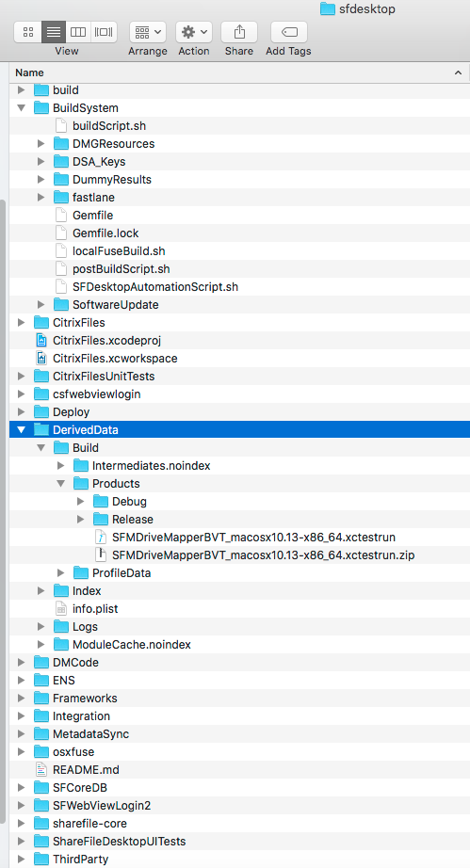Expand the DMGResources folder

[x=41, y=144]
